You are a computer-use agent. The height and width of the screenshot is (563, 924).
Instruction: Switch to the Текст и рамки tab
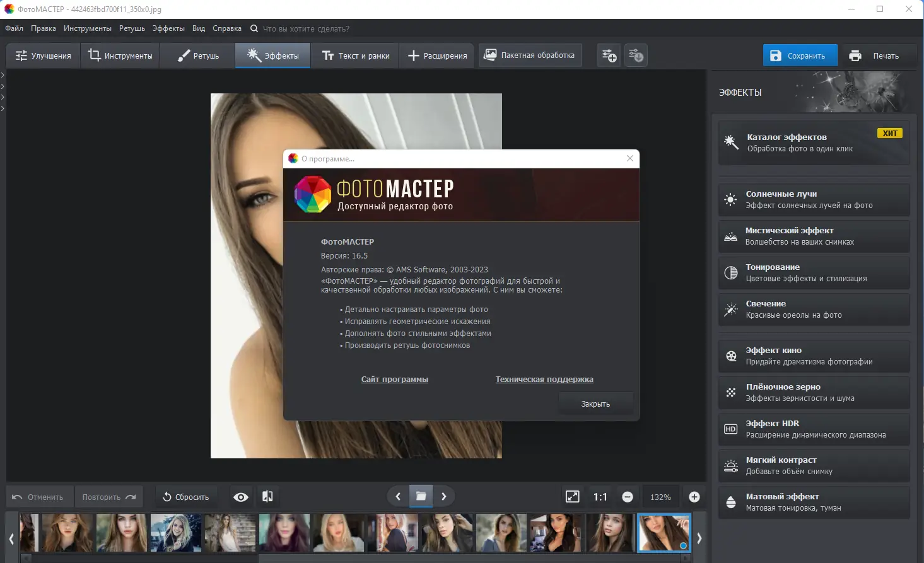pos(356,55)
